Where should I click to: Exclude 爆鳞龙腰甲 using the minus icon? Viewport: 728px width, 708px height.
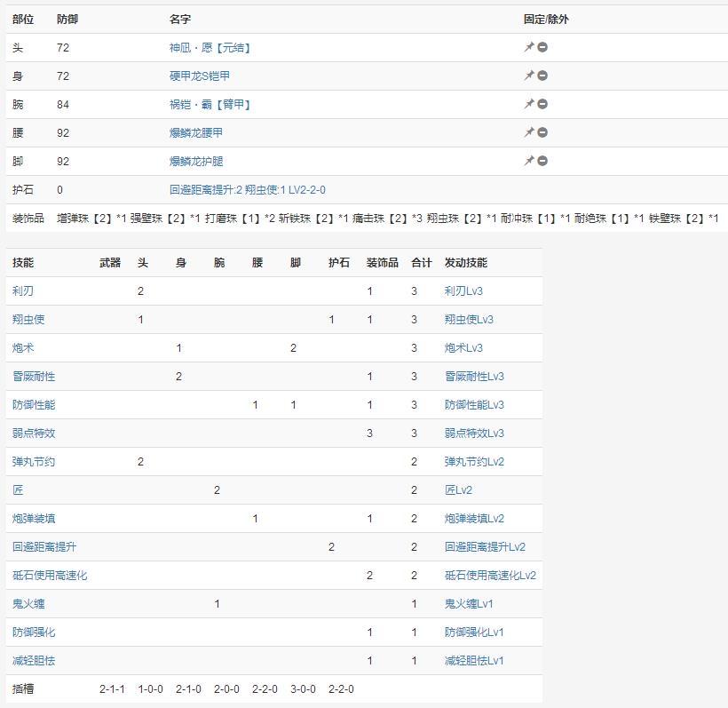pyautogui.click(x=542, y=132)
